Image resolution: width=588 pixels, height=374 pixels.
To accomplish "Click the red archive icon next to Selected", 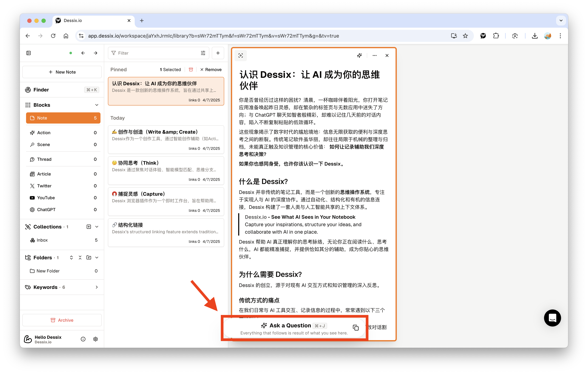I will coord(191,70).
